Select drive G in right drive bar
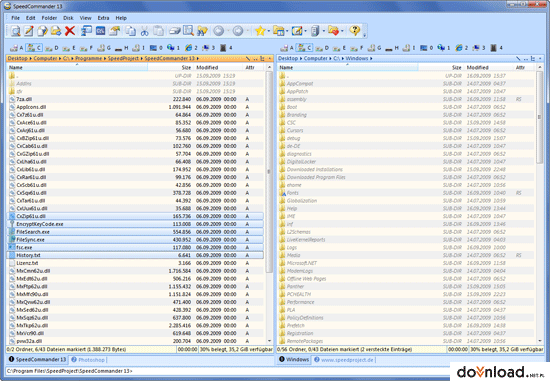 (374, 48)
